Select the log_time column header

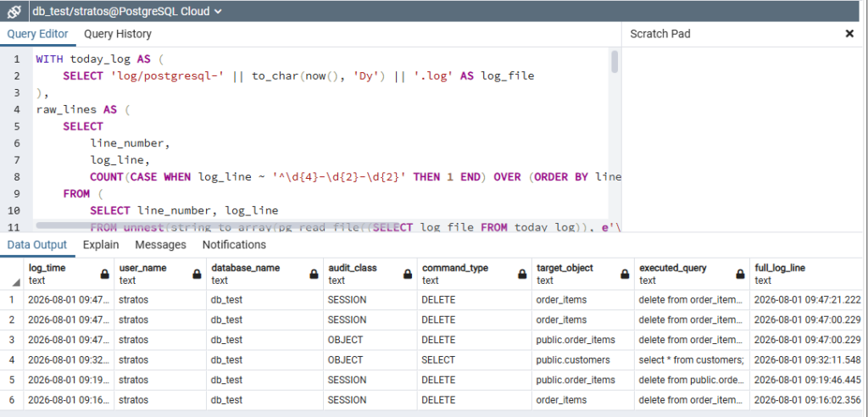(69, 274)
